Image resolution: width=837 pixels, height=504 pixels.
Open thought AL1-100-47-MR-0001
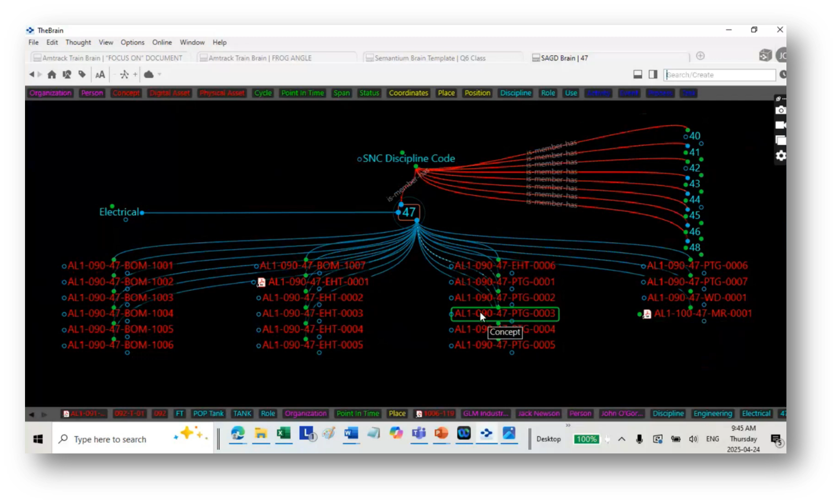[x=703, y=313]
